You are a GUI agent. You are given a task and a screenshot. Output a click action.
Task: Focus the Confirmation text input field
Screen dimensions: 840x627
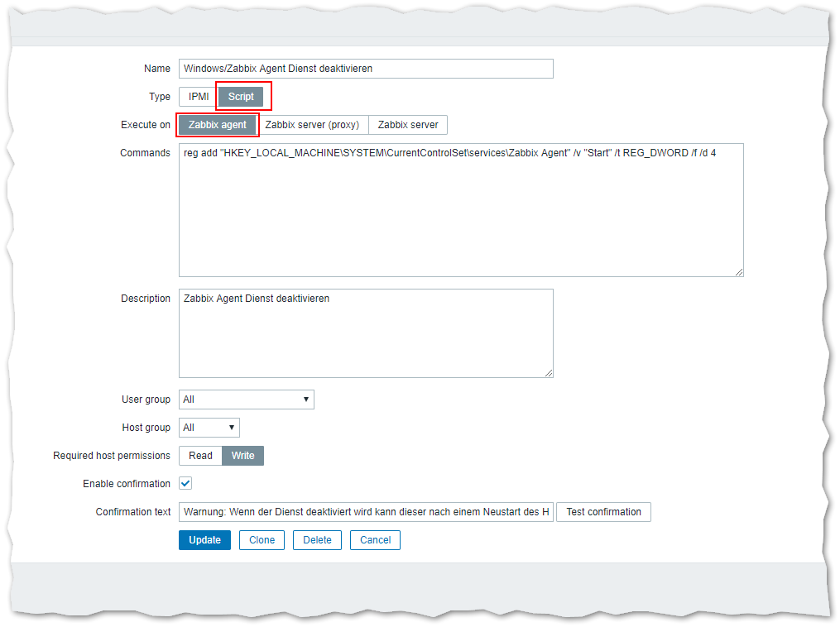click(x=366, y=512)
